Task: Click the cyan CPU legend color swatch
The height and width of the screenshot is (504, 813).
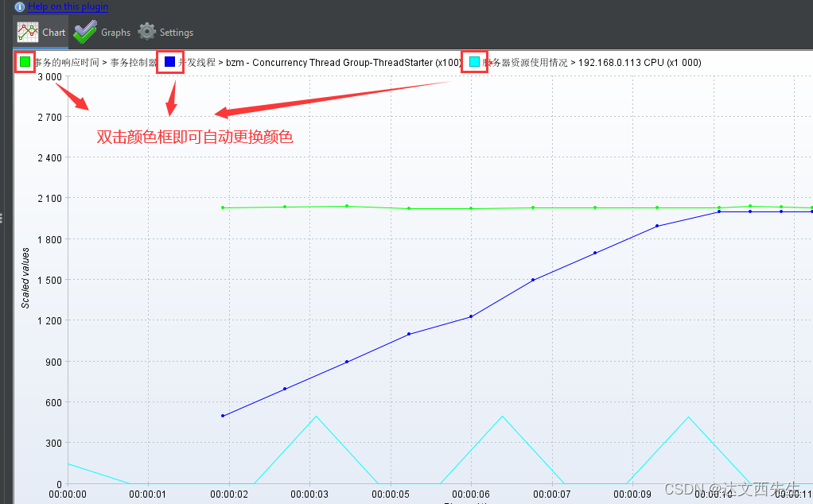Action: pos(474,62)
